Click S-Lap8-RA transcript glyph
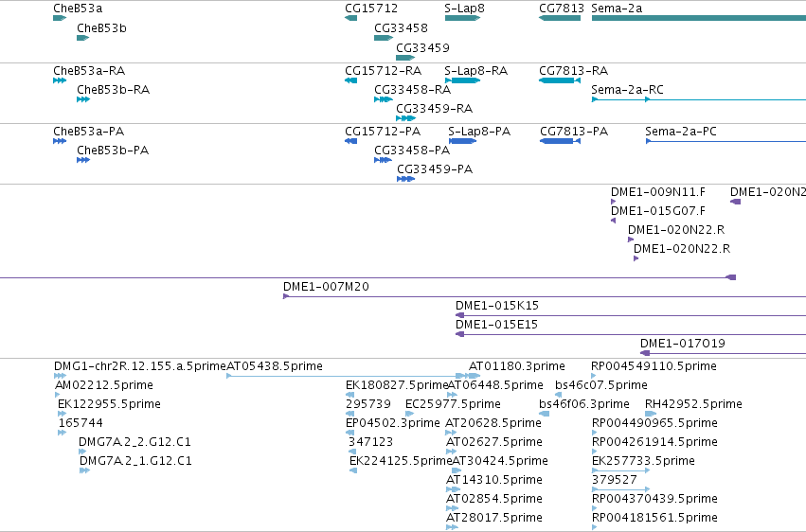Image resolution: width=806 pixels, height=532 pixels. coord(462,80)
